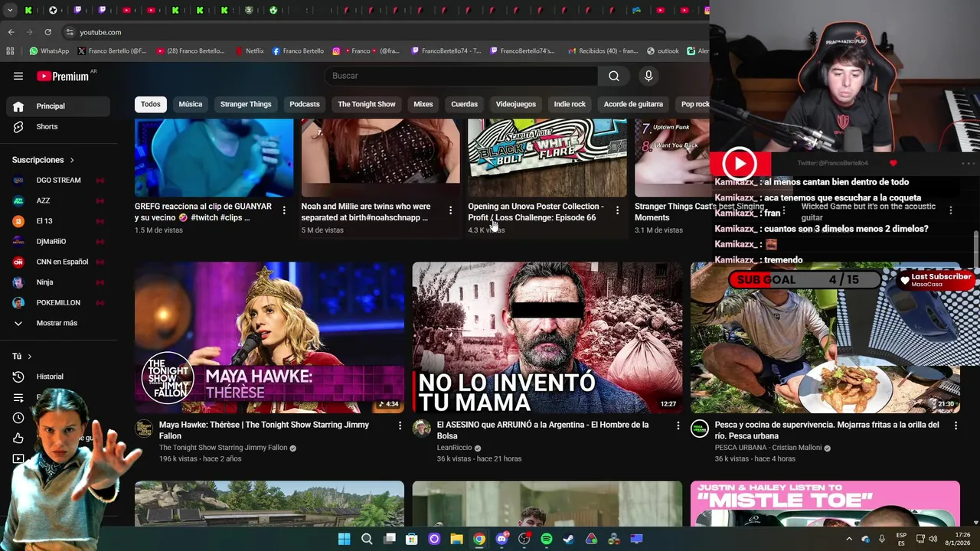
Task: Open The Tonight Show Starring Jimmy Fallon channel link
Action: pyautogui.click(x=223, y=448)
